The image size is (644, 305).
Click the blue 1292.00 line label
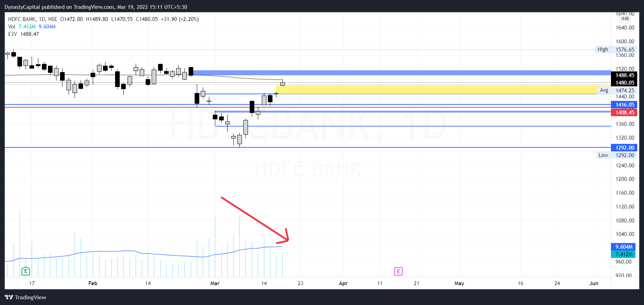coord(624,148)
